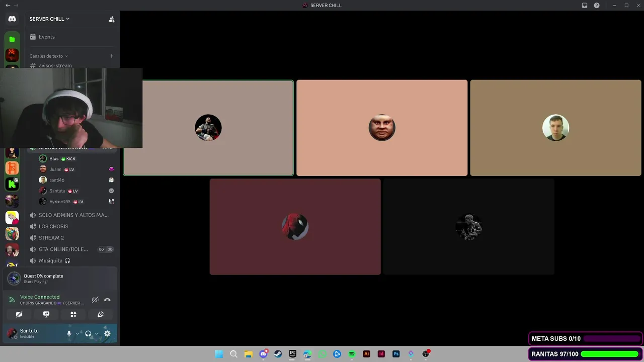Viewport: 644px width, 362px height.
Task: Launch Adobe Illustrator from taskbar
Action: 367,354
